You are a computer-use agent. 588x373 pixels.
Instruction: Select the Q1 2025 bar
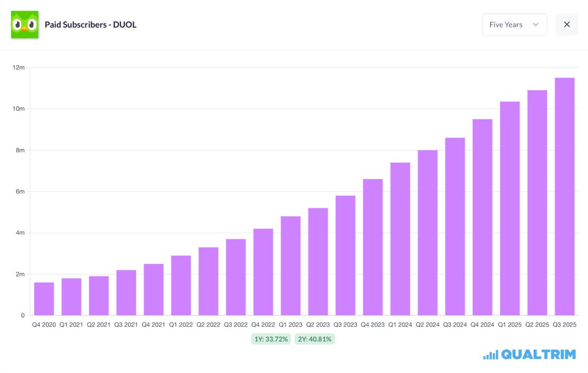pos(510,208)
